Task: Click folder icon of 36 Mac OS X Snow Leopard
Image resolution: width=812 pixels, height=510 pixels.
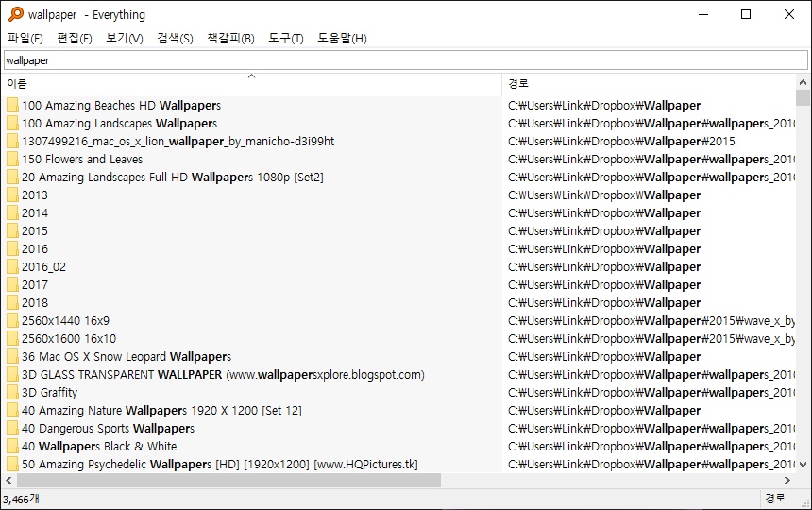Action: 12,357
